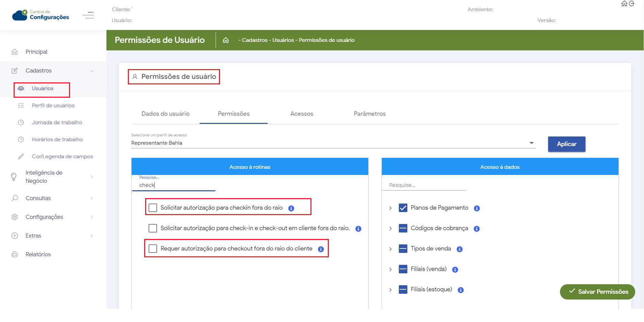Open the Dados do usuário tab
This screenshot has height=322, width=644.
coord(165,114)
